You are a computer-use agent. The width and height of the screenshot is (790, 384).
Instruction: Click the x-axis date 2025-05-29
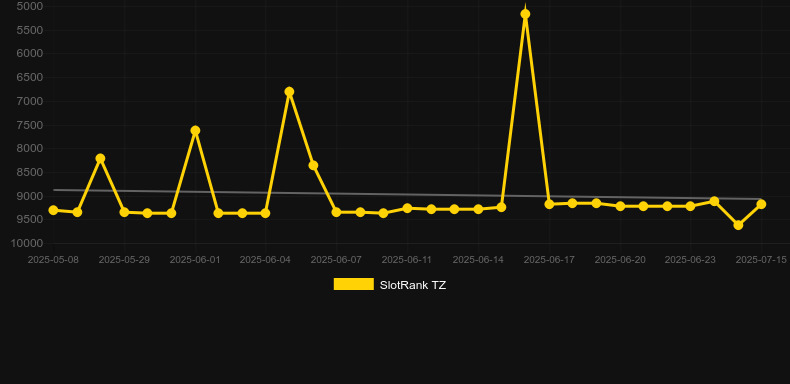pos(124,260)
